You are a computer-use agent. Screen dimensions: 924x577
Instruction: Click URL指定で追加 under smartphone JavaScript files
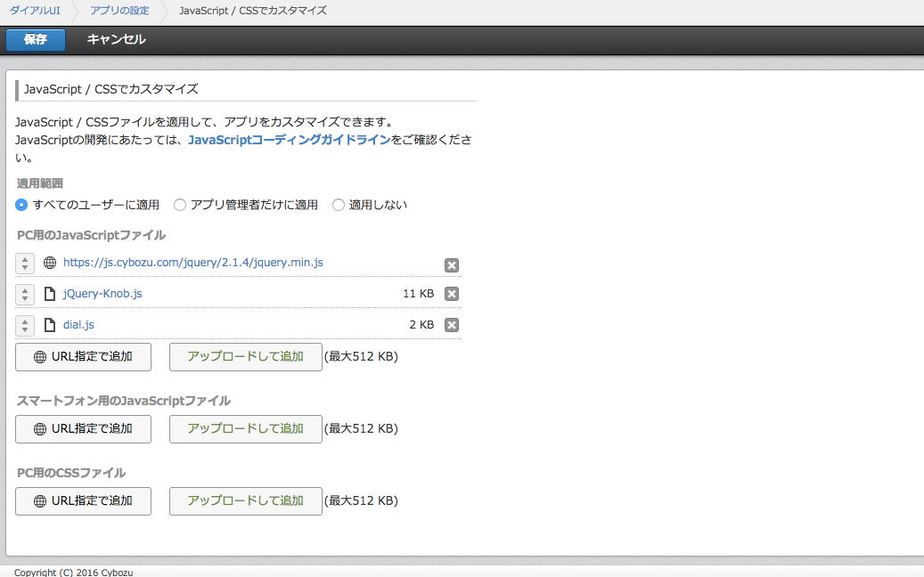83,428
